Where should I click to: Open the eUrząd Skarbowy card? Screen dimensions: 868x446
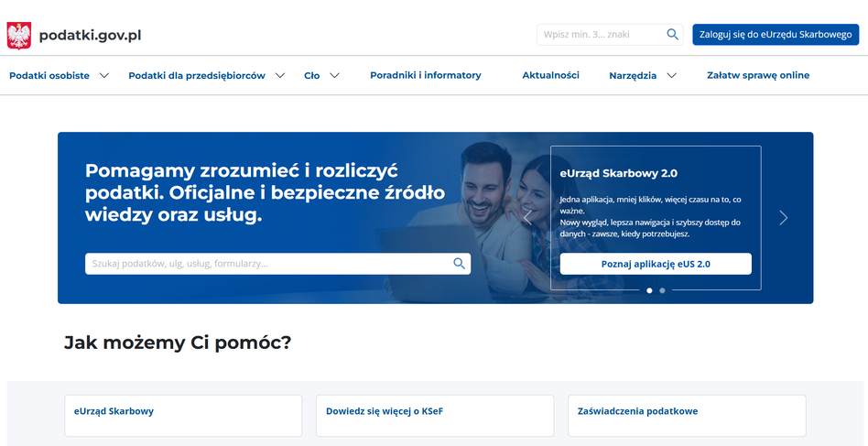(x=183, y=416)
